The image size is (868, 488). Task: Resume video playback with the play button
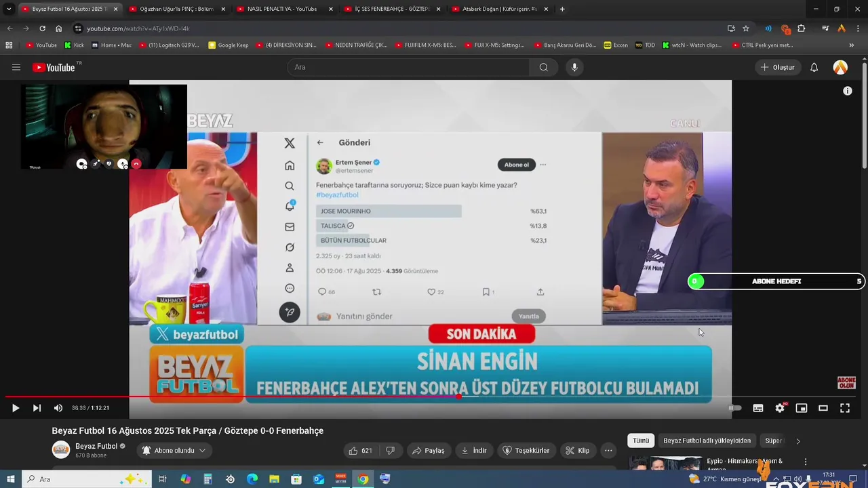[x=16, y=408]
